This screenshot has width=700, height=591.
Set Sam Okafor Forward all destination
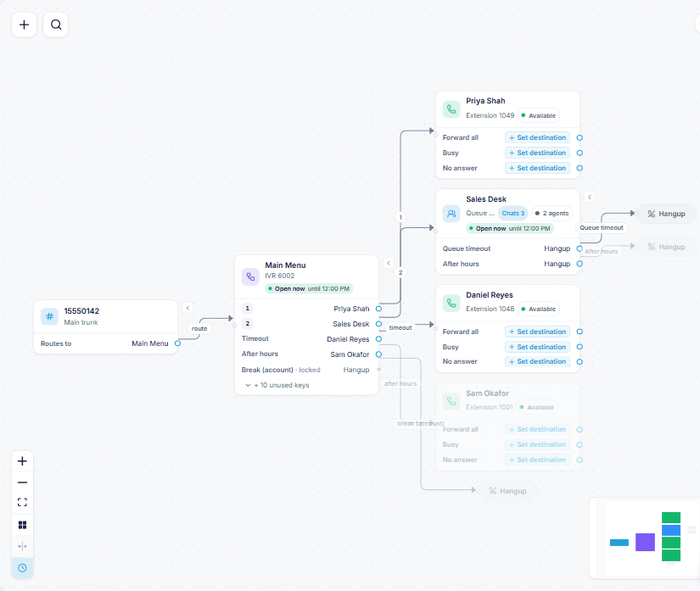(x=537, y=429)
